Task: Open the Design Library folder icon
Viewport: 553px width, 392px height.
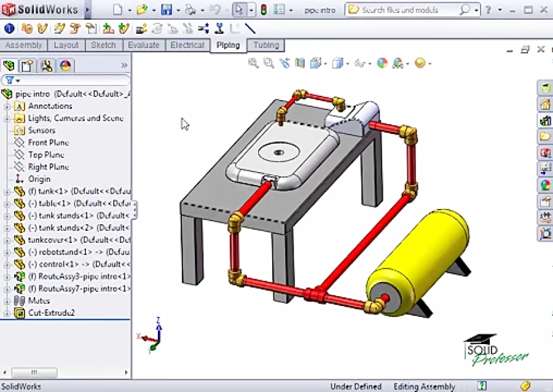Action: coord(545,137)
